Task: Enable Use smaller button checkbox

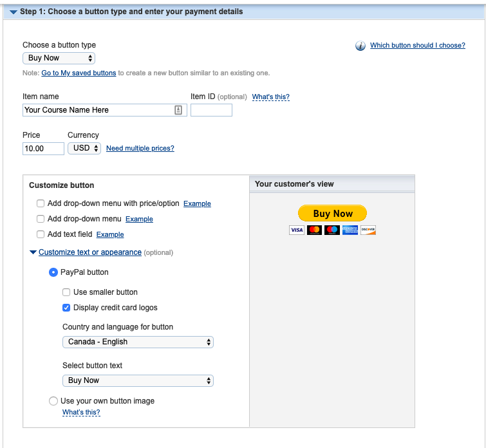Action: (x=66, y=292)
